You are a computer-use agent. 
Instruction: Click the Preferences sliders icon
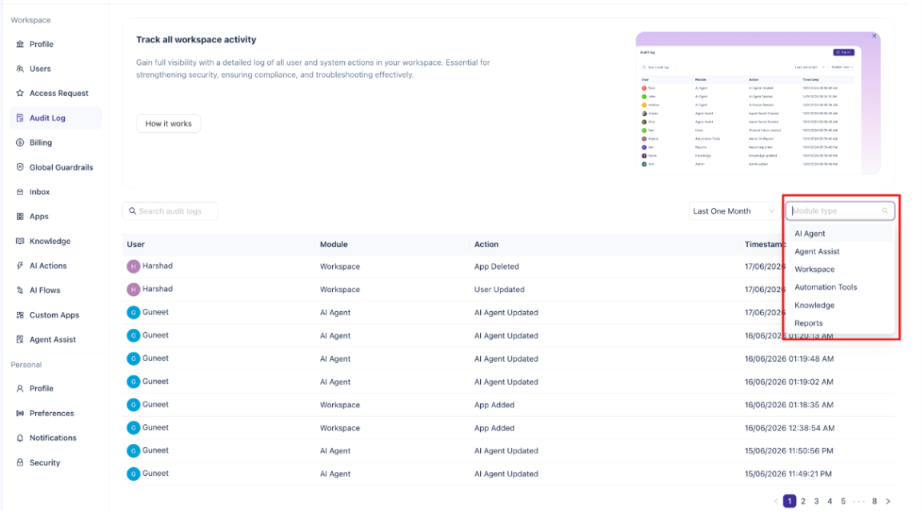point(20,414)
